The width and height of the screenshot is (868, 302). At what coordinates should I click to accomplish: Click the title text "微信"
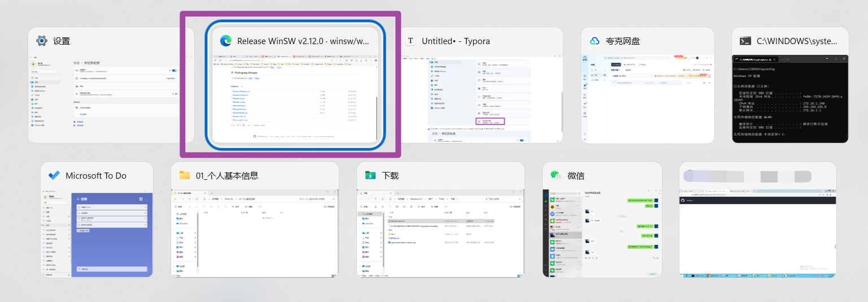tap(576, 175)
